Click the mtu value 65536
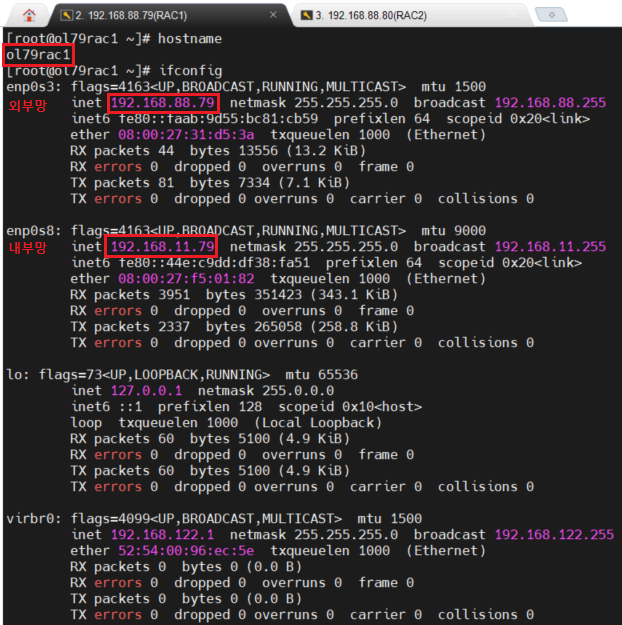 pos(338,375)
